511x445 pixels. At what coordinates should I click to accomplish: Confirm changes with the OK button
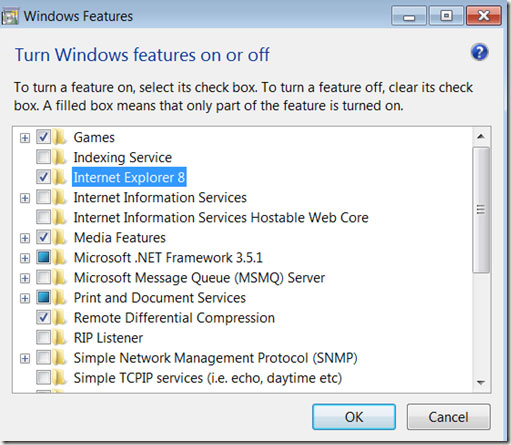point(354,417)
